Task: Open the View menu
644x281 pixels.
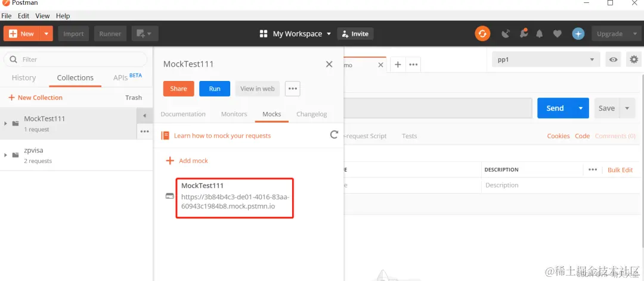Action: pos(42,15)
